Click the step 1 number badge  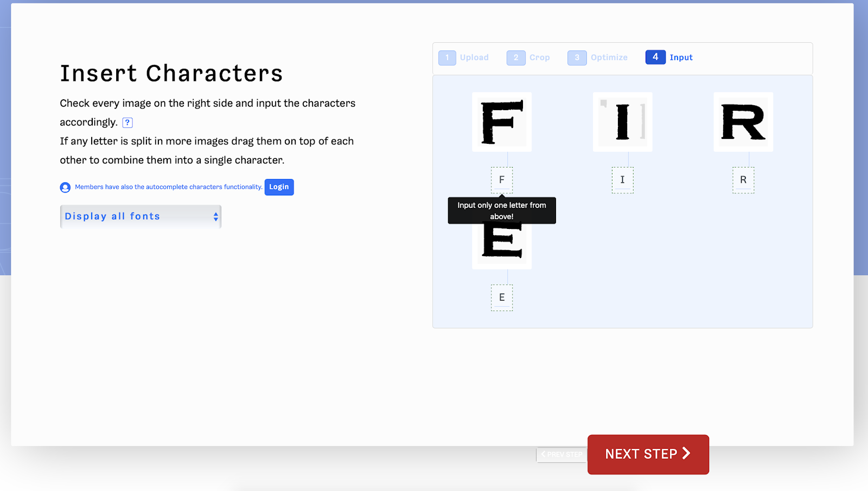447,58
